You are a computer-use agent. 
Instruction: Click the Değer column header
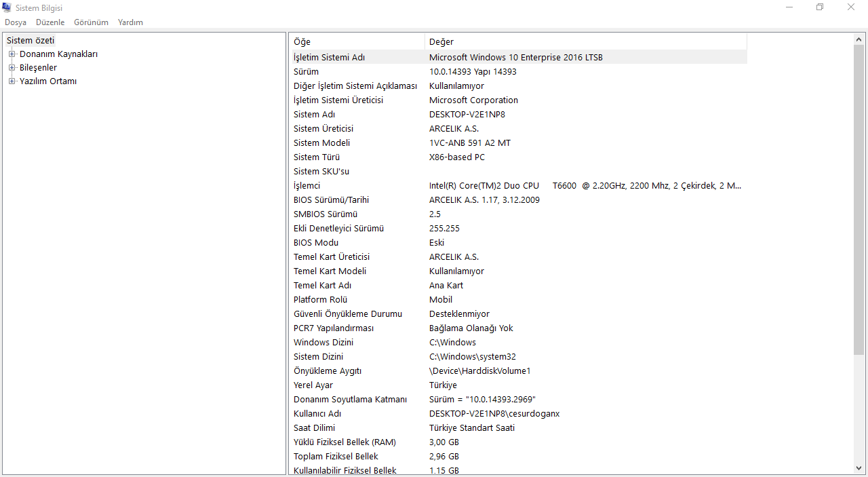click(585, 42)
